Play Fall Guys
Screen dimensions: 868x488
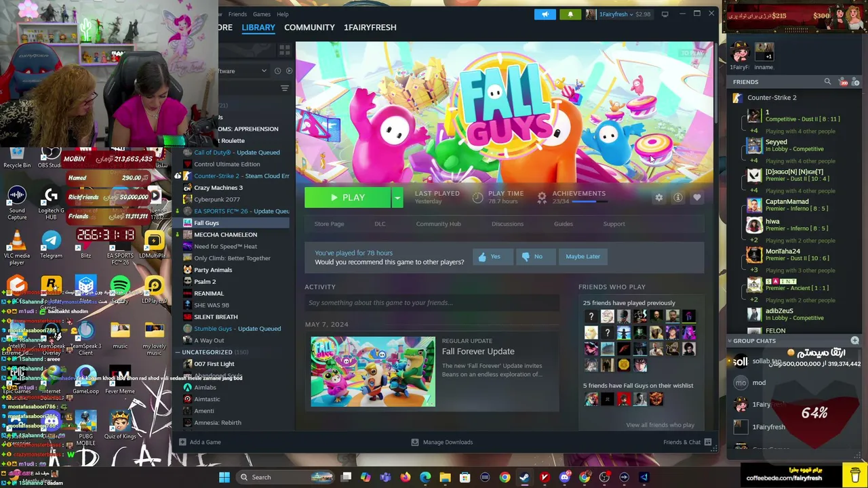pos(348,198)
